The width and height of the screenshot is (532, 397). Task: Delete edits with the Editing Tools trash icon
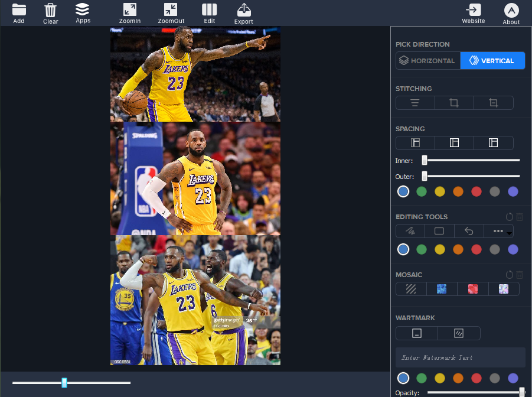point(520,217)
